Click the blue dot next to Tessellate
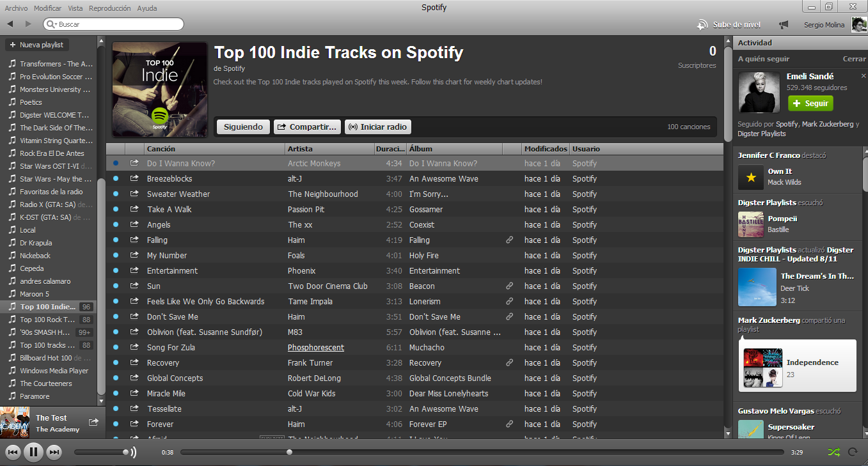The height and width of the screenshot is (466, 868). point(116,408)
